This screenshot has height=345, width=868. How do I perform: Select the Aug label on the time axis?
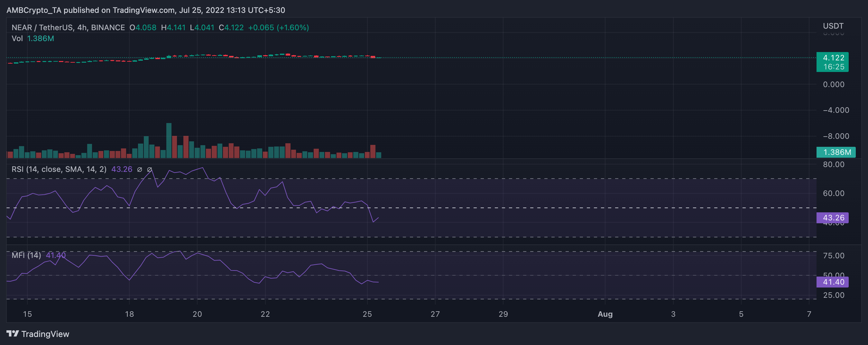pos(606,314)
